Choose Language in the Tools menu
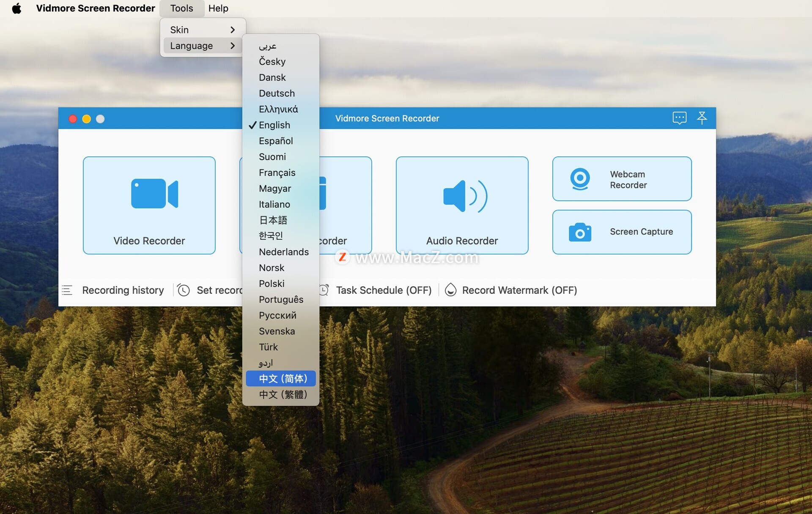The width and height of the screenshot is (812, 514). [x=203, y=46]
